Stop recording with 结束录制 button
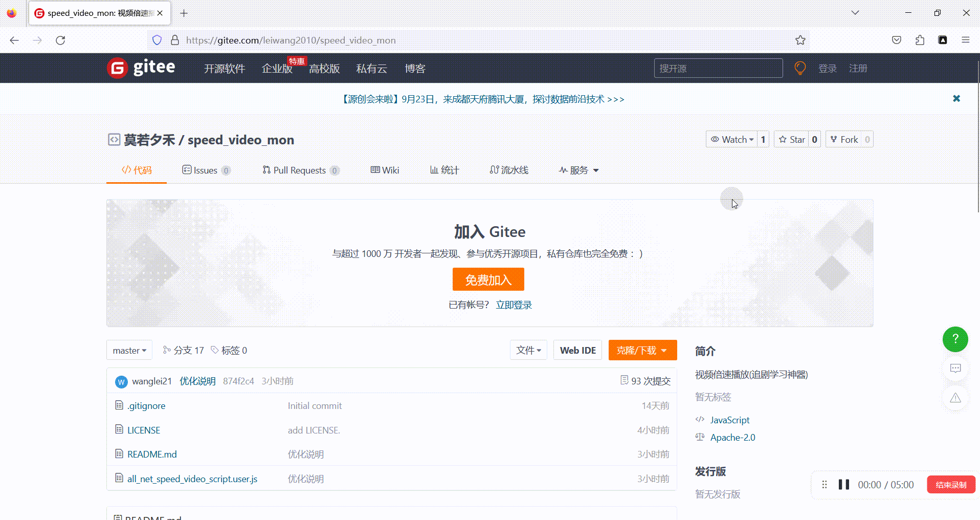980x520 pixels. [951, 484]
